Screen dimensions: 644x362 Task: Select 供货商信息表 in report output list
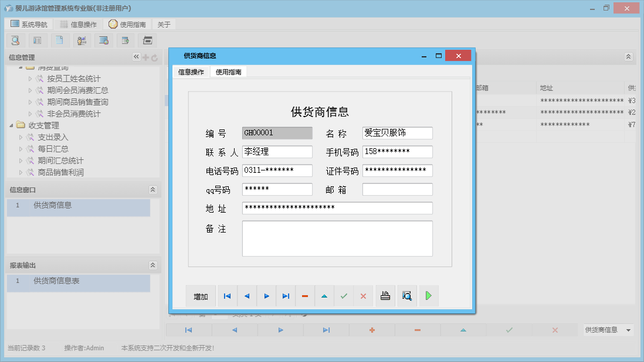[56, 281]
